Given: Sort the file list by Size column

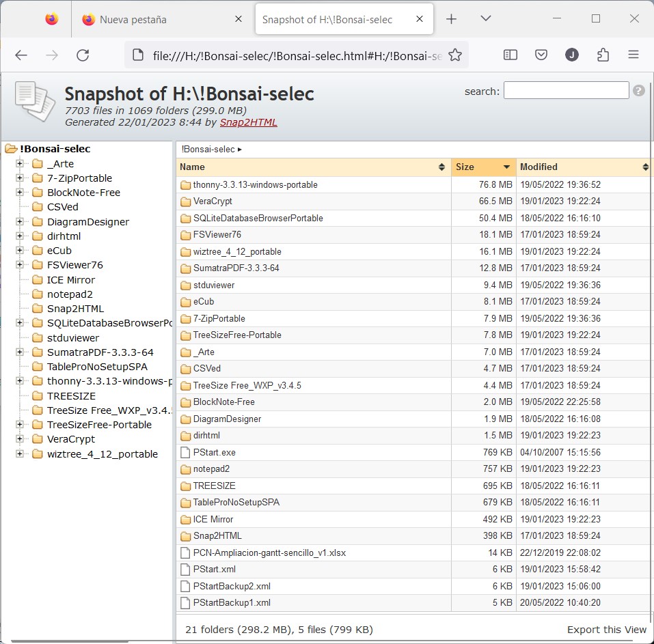Looking at the screenshot, I should (483, 167).
